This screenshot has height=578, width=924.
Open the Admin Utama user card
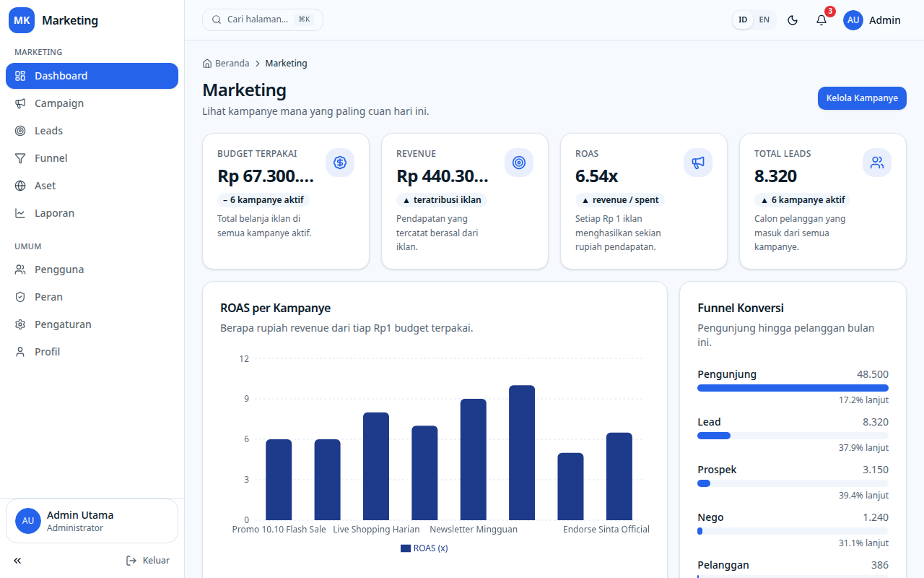pos(92,521)
